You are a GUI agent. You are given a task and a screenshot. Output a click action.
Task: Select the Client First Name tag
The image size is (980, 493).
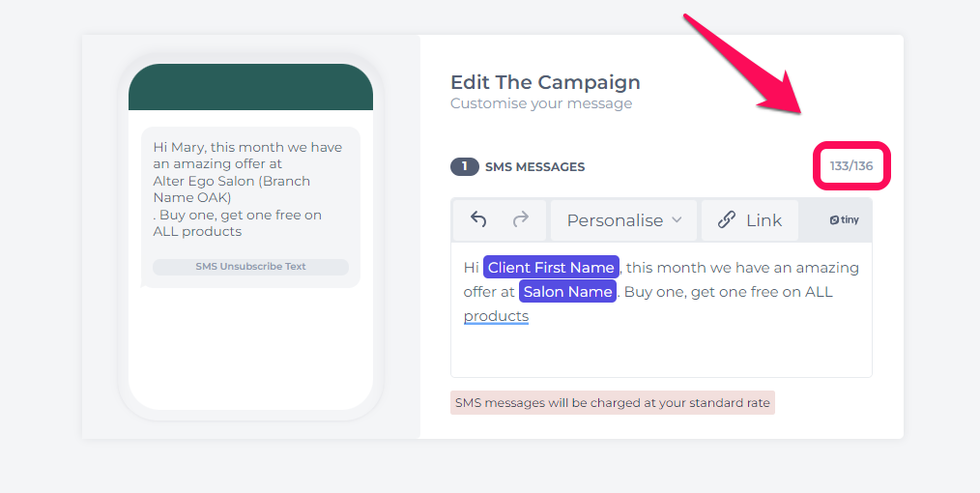(x=551, y=268)
